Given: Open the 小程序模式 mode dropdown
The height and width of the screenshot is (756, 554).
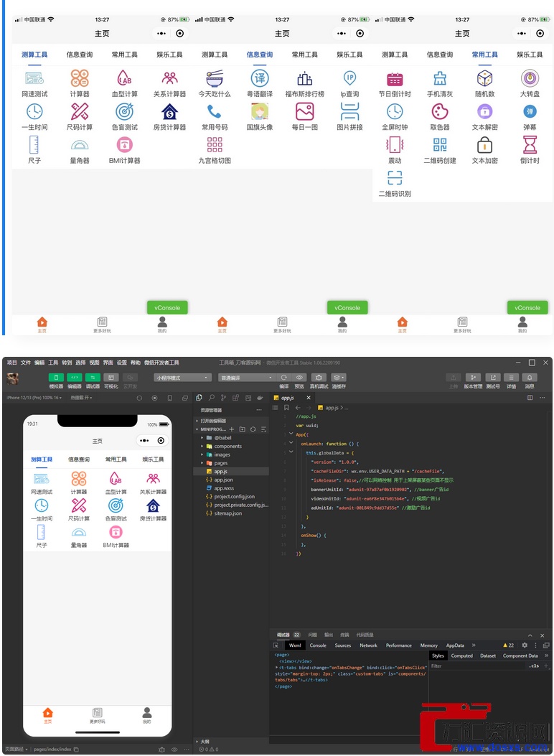Looking at the screenshot, I should [183, 378].
